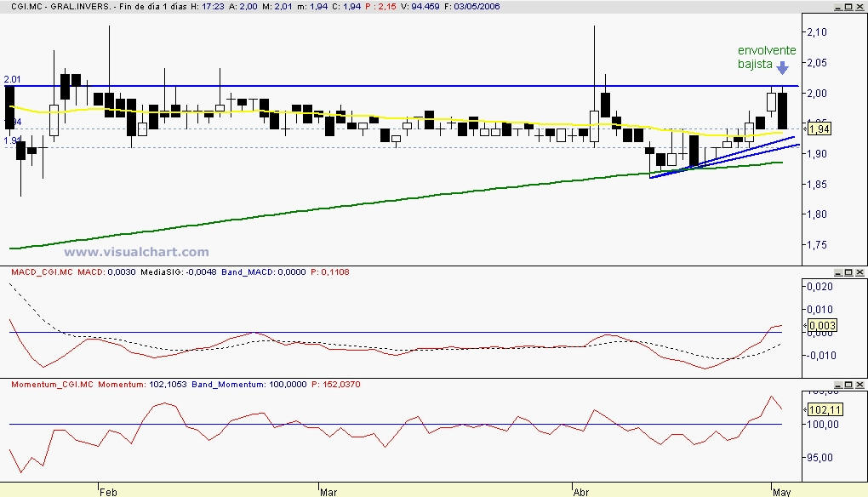The image size is (868, 497).
Task: Click the MACD_CGI.MC indicator title
Action: point(42,272)
